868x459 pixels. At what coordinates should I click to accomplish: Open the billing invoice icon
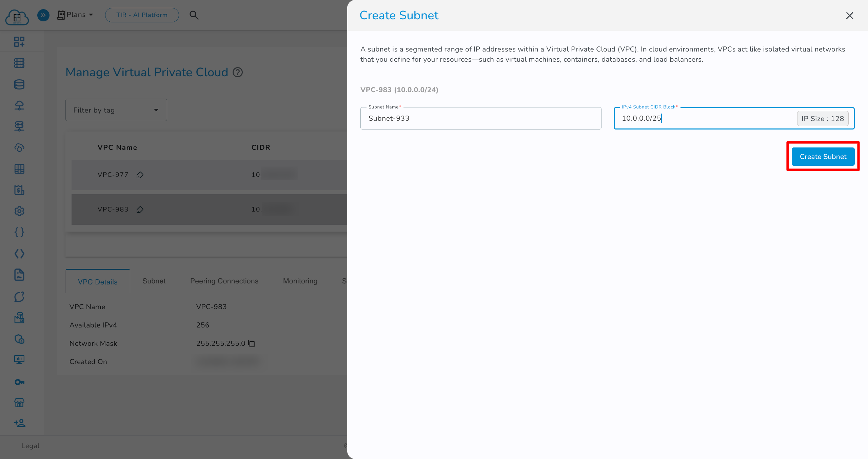(x=19, y=190)
